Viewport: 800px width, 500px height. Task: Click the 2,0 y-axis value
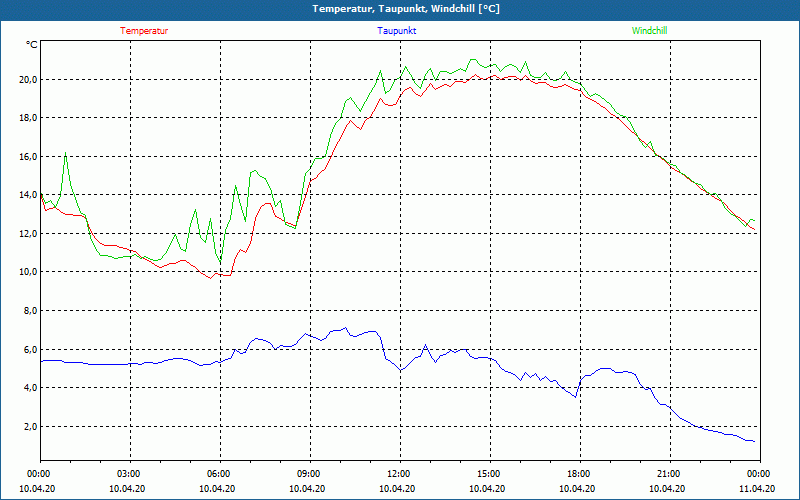pyautogui.click(x=31, y=427)
